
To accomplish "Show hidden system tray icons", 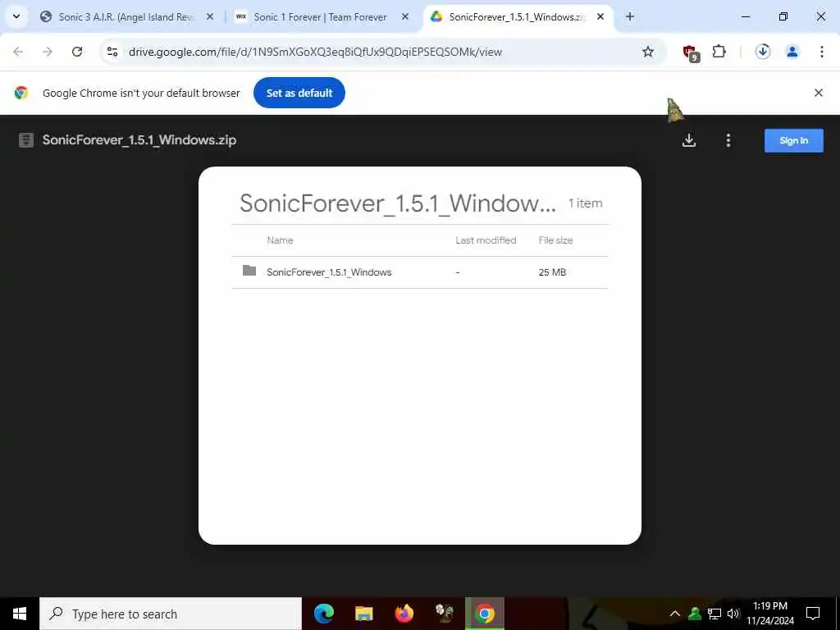I will tap(675, 614).
